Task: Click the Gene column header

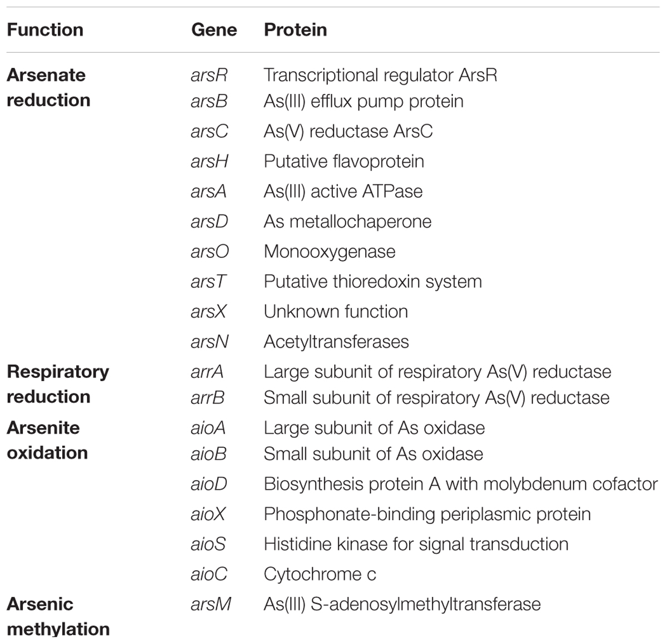Action: [214, 29]
